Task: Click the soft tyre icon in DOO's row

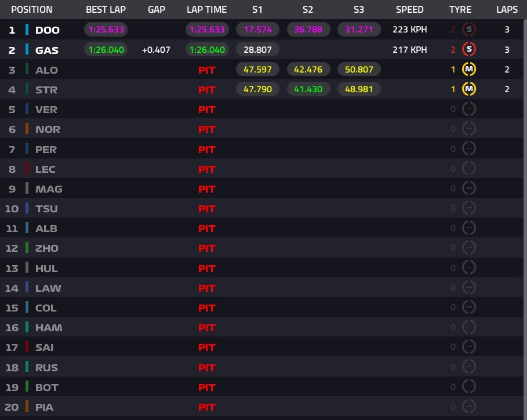Action: [x=469, y=29]
